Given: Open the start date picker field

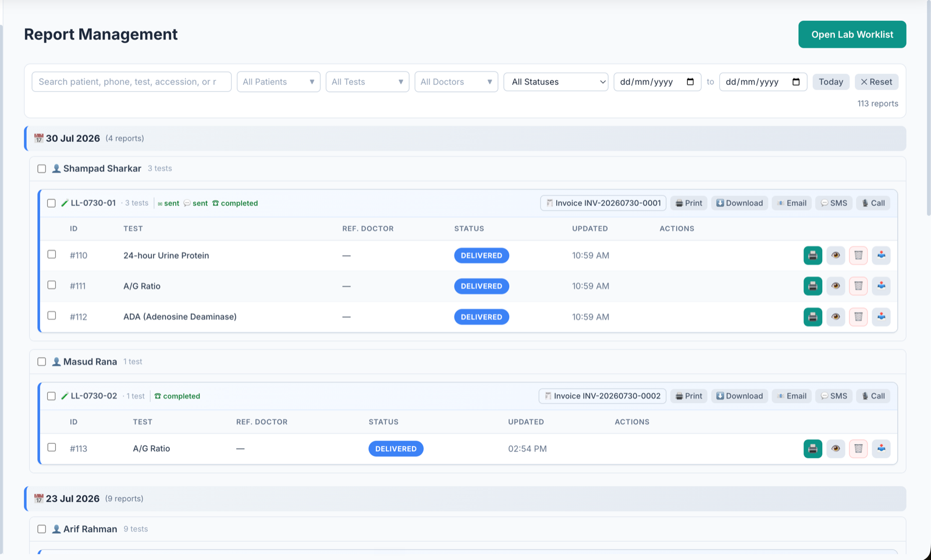Looking at the screenshot, I should click(658, 82).
